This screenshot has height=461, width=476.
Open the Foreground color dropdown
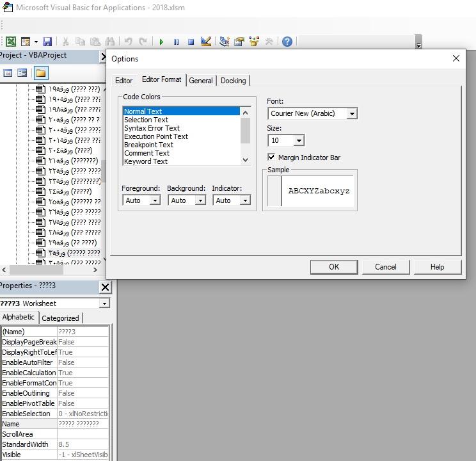pyautogui.click(x=155, y=200)
